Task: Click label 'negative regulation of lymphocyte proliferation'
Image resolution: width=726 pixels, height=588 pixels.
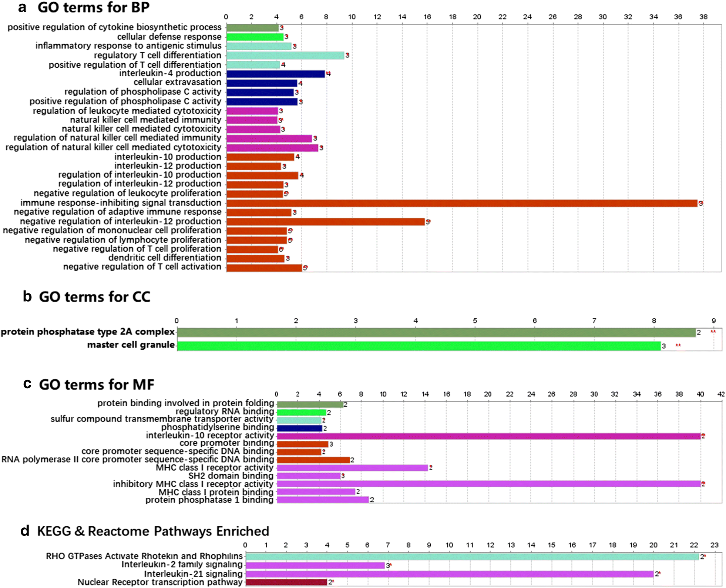Action: (123, 240)
